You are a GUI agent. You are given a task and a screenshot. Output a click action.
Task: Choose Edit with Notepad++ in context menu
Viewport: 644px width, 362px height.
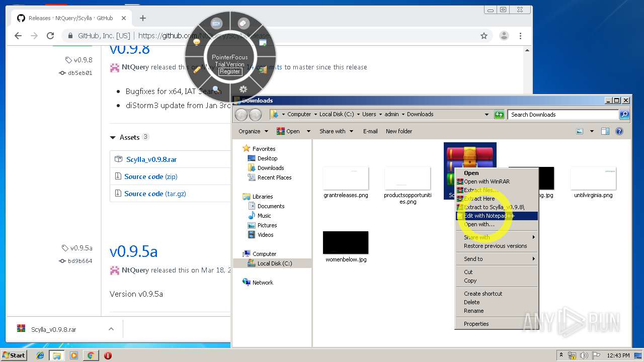coord(497,216)
